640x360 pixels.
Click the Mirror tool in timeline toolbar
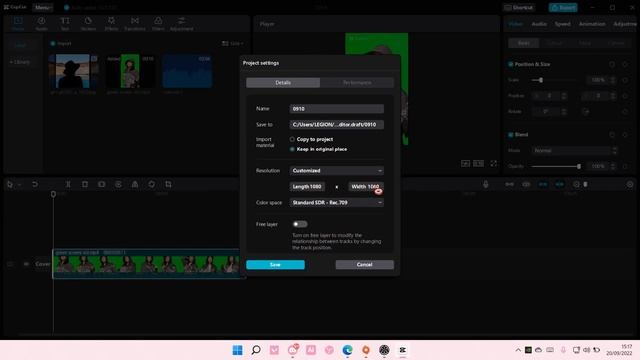tap(135, 184)
